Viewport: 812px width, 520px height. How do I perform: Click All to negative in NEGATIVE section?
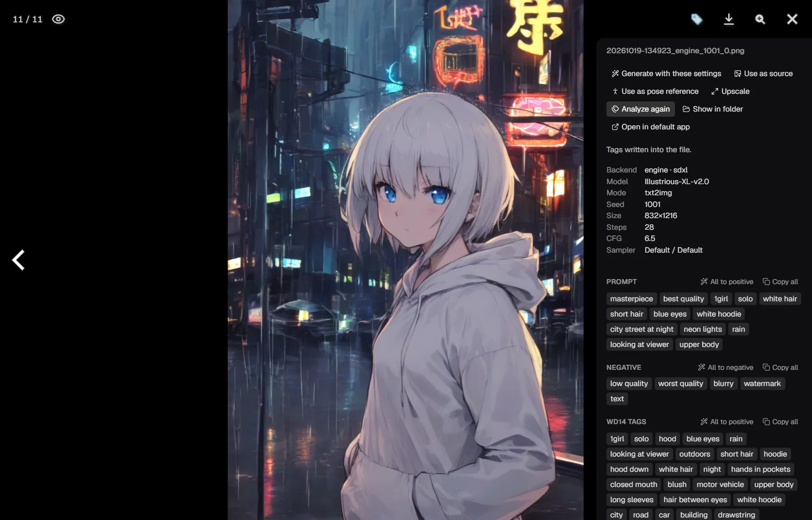(726, 367)
